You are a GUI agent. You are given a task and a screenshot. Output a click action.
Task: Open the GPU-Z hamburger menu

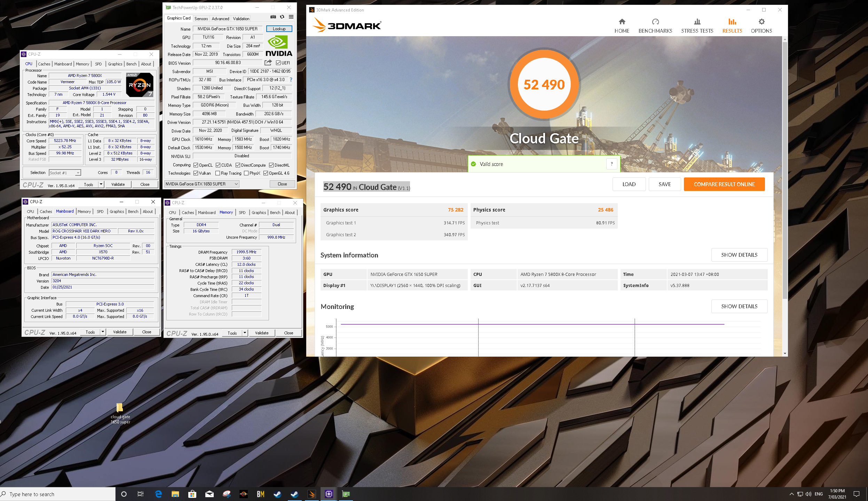pyautogui.click(x=291, y=17)
